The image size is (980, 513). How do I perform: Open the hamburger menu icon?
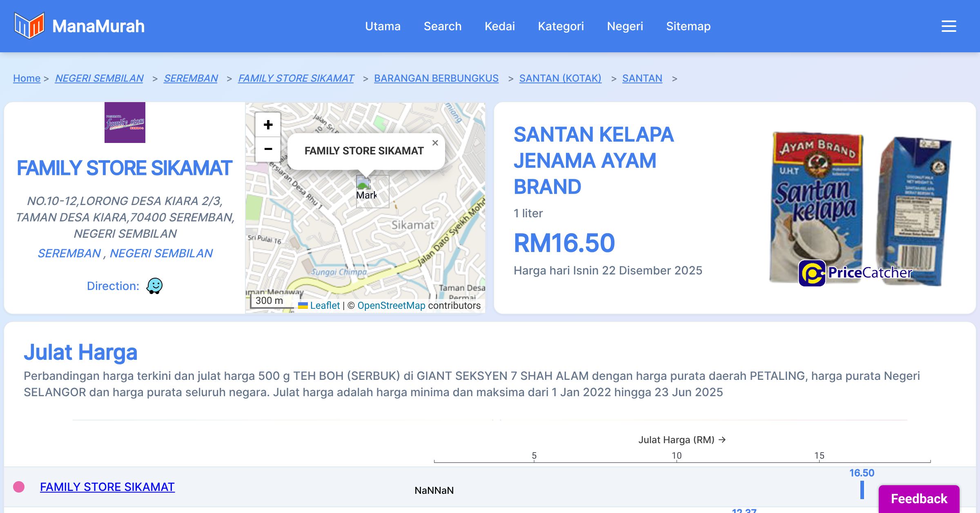[x=949, y=26]
